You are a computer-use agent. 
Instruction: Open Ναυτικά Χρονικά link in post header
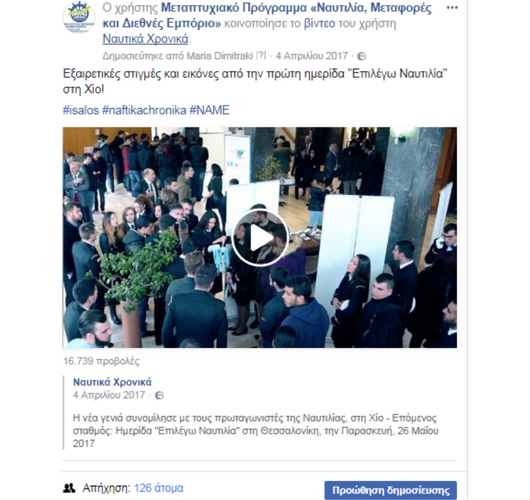click(x=145, y=39)
